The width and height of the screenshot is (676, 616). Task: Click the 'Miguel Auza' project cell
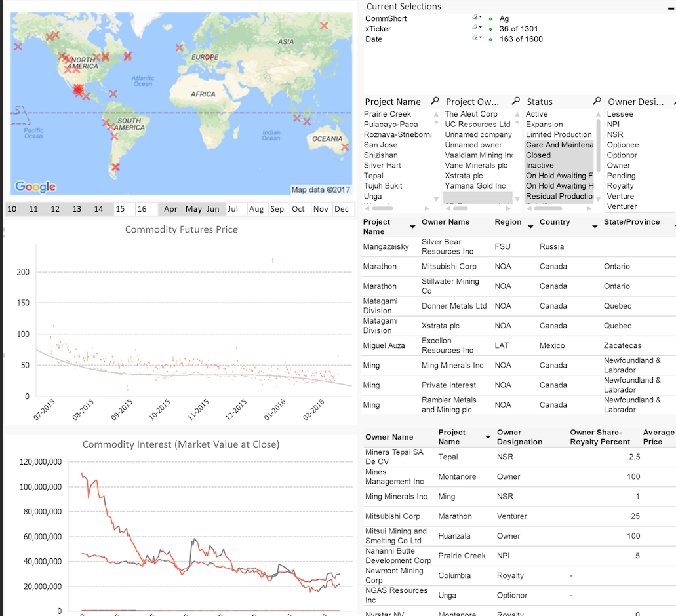click(x=384, y=345)
